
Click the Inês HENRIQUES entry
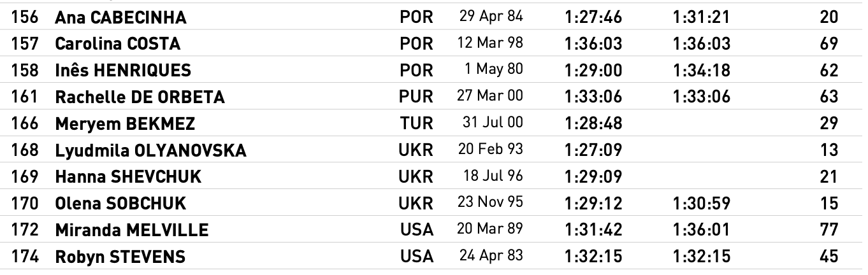[123, 71]
